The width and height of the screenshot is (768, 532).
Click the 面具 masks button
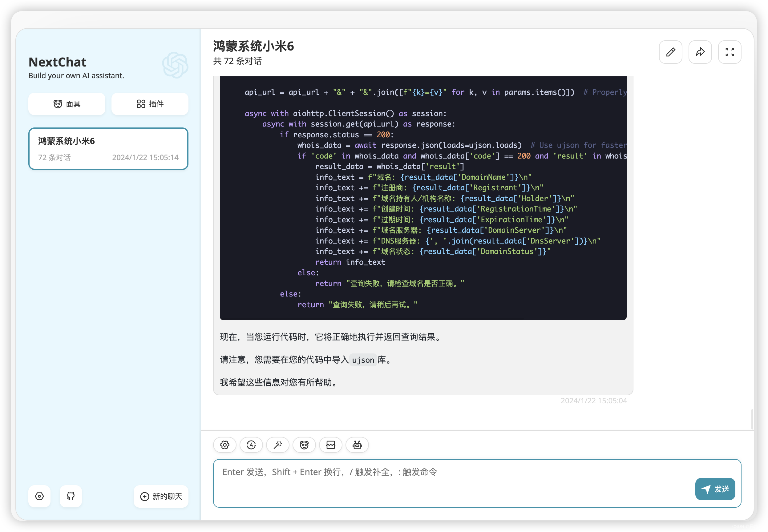click(67, 104)
